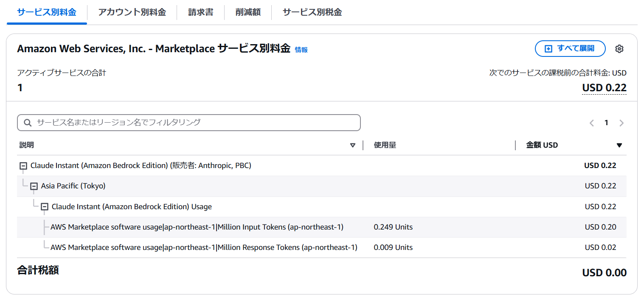644x300 pixels.
Task: Go to the next page arrow
Action: 622,123
